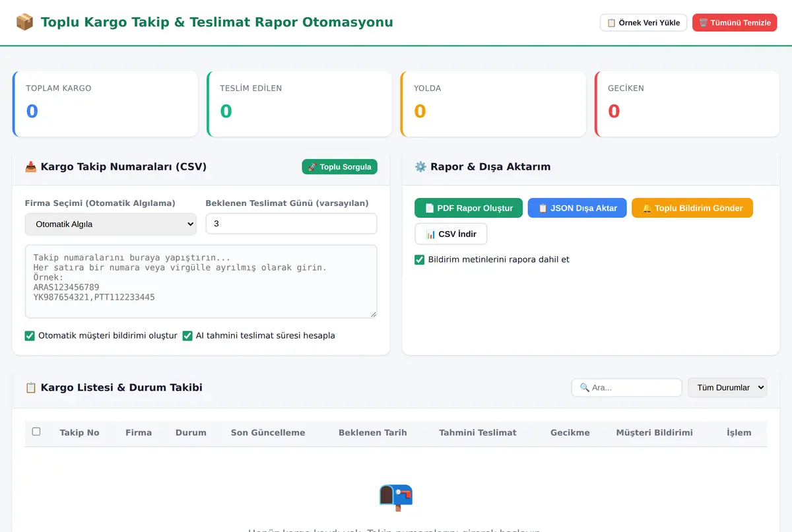
Task: Click the red Tümünü Temizle button
Action: point(735,22)
